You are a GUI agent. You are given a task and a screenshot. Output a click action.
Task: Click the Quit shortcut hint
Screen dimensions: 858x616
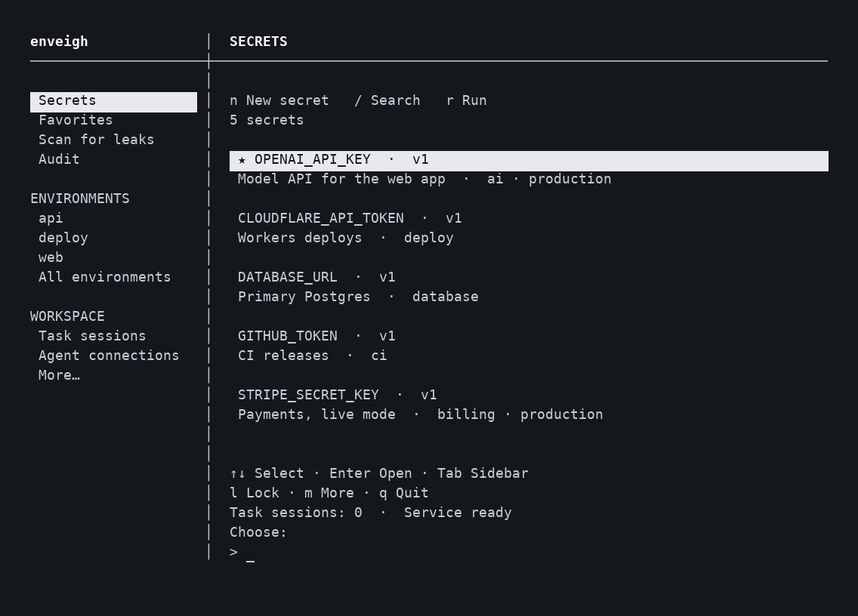(x=404, y=494)
